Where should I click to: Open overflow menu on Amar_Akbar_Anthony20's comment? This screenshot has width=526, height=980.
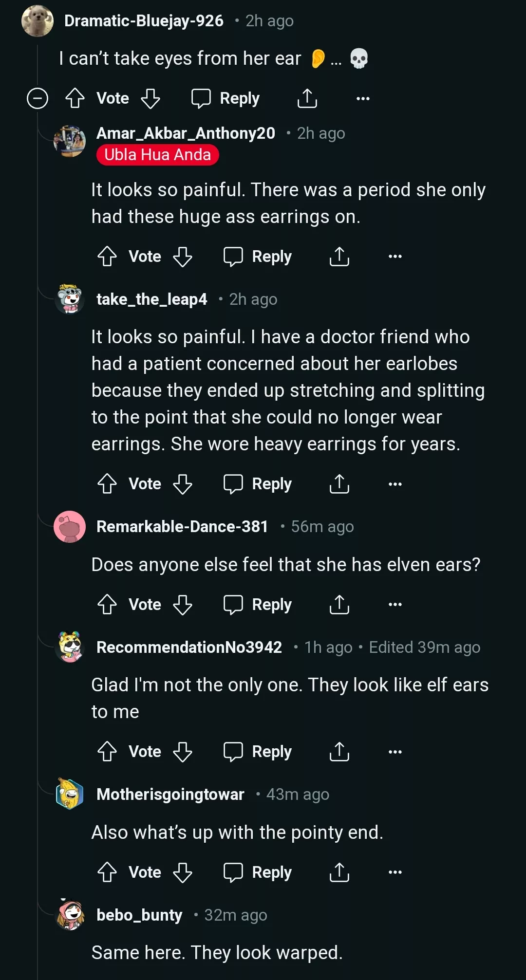point(395,257)
